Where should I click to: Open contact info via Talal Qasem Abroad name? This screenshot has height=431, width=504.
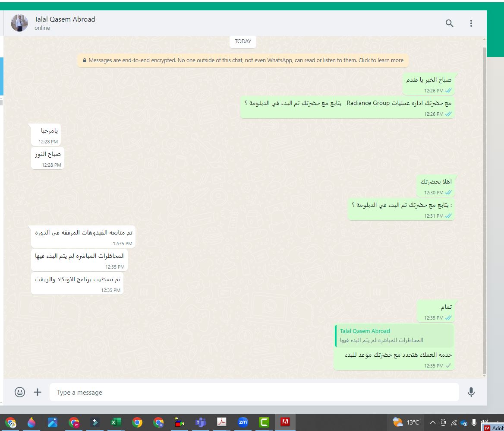tap(65, 19)
